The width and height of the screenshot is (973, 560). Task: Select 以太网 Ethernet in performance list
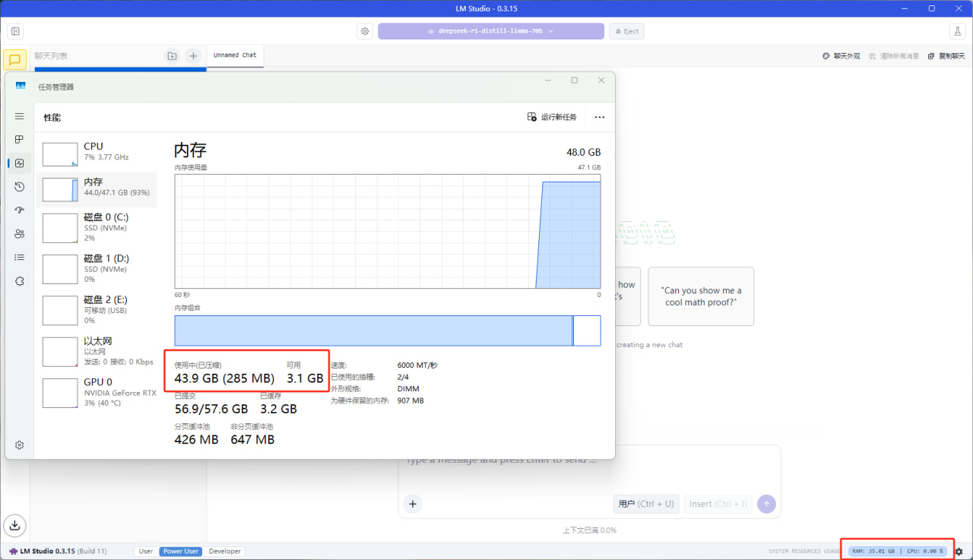pyautogui.click(x=97, y=351)
